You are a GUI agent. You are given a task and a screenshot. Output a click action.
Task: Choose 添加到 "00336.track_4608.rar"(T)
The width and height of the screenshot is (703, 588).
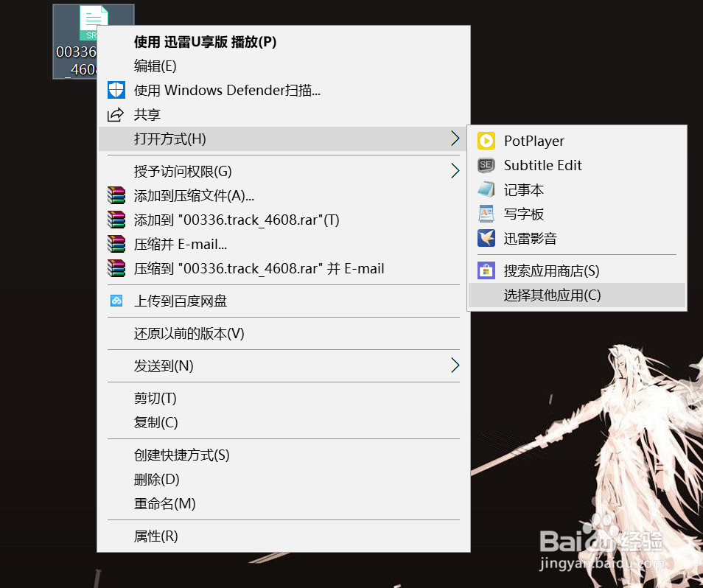tap(284, 220)
